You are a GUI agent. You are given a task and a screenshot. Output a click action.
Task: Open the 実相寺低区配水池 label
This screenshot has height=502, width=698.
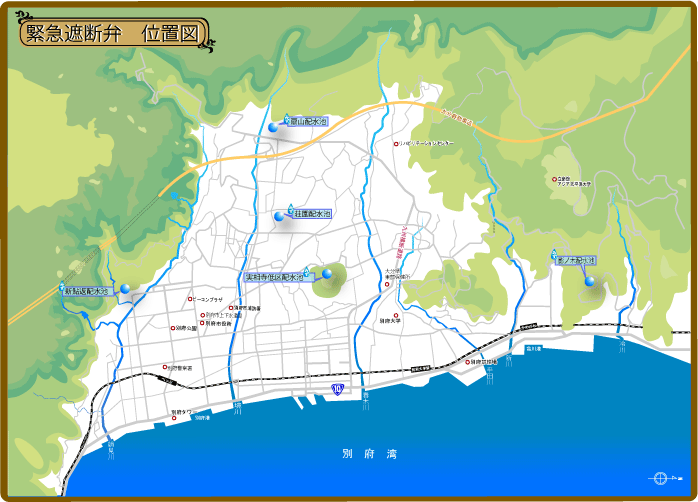pos(273,277)
